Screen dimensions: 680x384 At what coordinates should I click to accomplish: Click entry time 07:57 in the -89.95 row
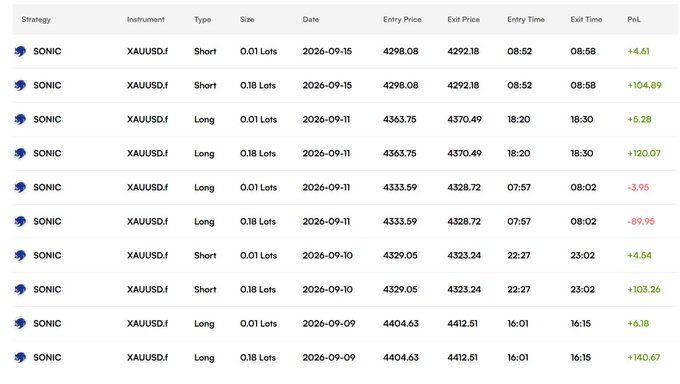(x=519, y=222)
